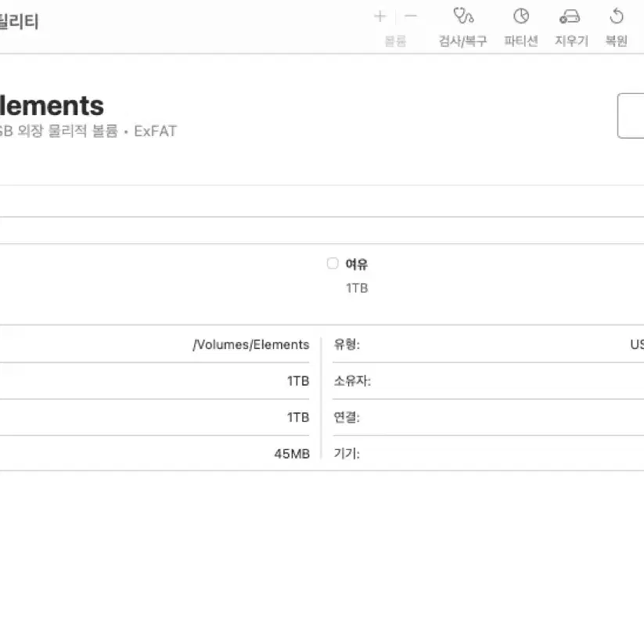
Task: Run First Aid with the 검사/복구 stethoscope icon
Action: pyautogui.click(x=463, y=16)
